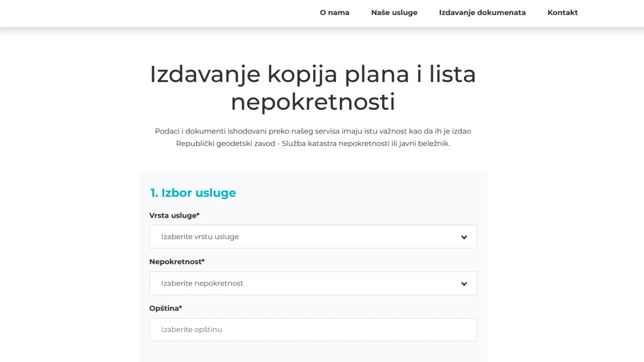Image resolution: width=644 pixels, height=362 pixels.
Task: Open 'Izdavanje dokumenata' navigation link
Action: (482, 12)
